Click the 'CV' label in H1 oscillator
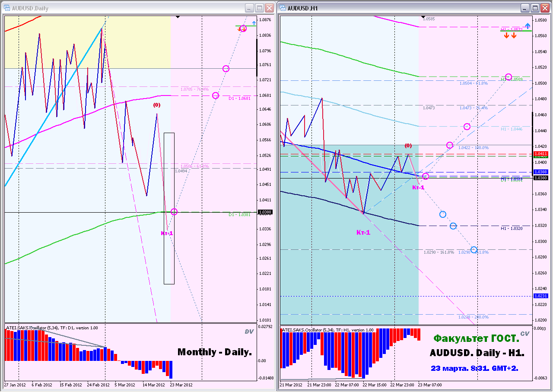 524,334
